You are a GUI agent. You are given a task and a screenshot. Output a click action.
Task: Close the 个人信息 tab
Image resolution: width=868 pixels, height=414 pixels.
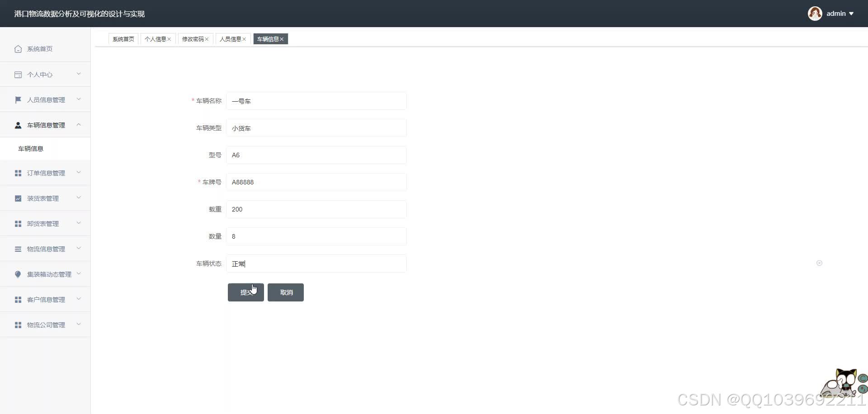[169, 39]
